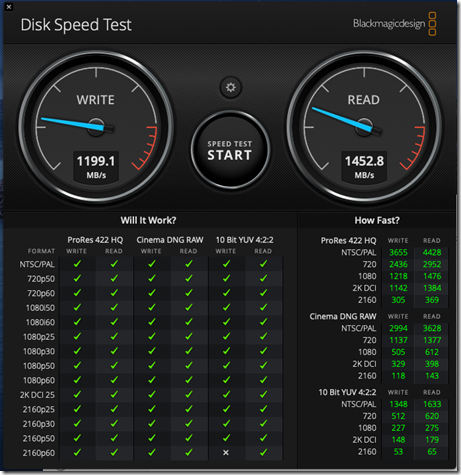Viewport: 461px width, 475px height.
Task: Click the Read speed gauge dial
Action: click(x=364, y=127)
